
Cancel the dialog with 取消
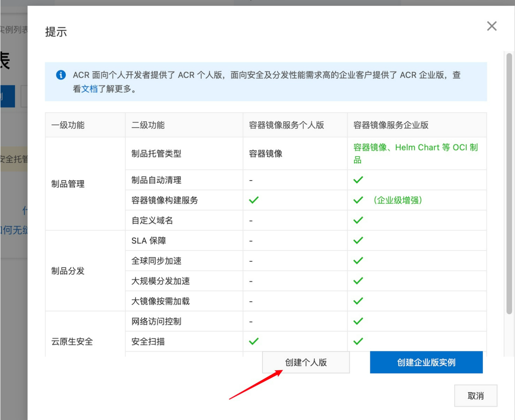tap(475, 396)
